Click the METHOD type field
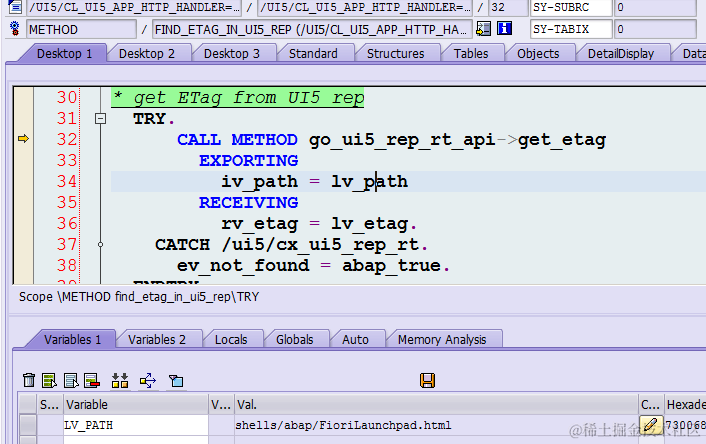 pyautogui.click(x=81, y=29)
